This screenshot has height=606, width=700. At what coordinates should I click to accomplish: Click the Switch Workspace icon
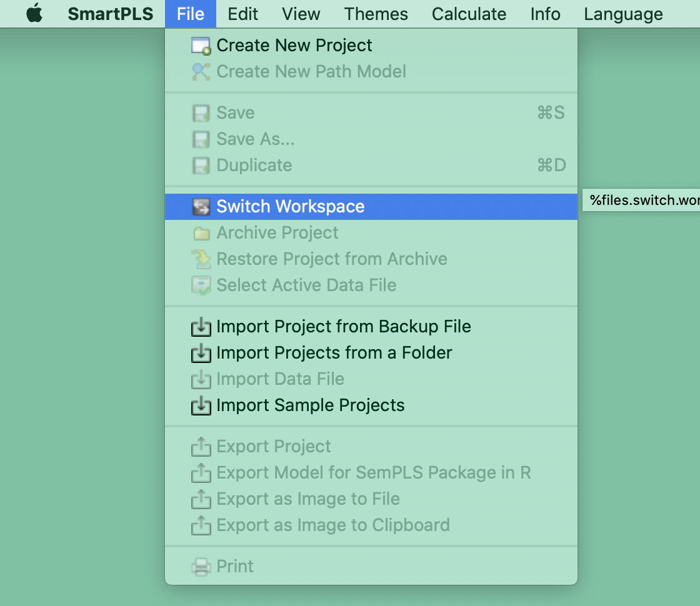click(x=201, y=207)
